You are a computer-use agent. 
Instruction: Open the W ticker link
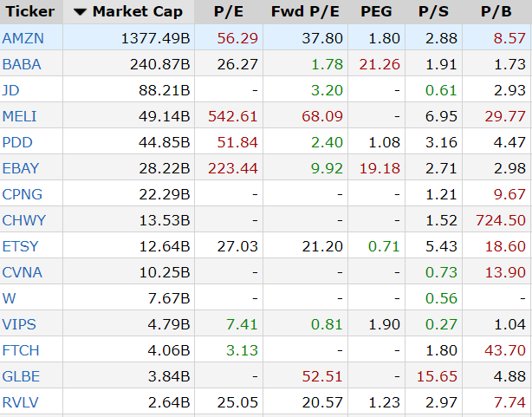pyautogui.click(x=9, y=298)
